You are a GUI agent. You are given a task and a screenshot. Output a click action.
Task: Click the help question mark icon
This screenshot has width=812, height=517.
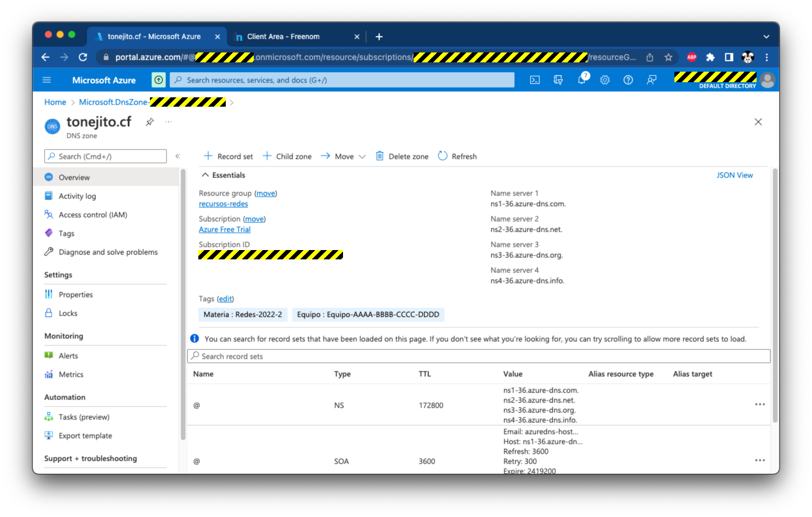click(628, 80)
